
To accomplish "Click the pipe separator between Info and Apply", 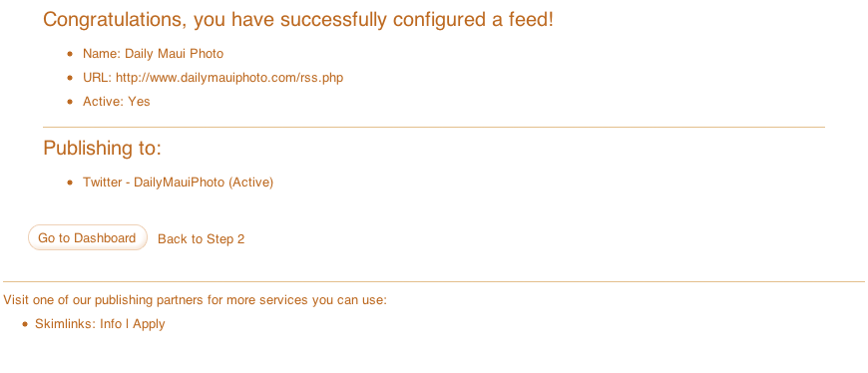I will tap(128, 324).
